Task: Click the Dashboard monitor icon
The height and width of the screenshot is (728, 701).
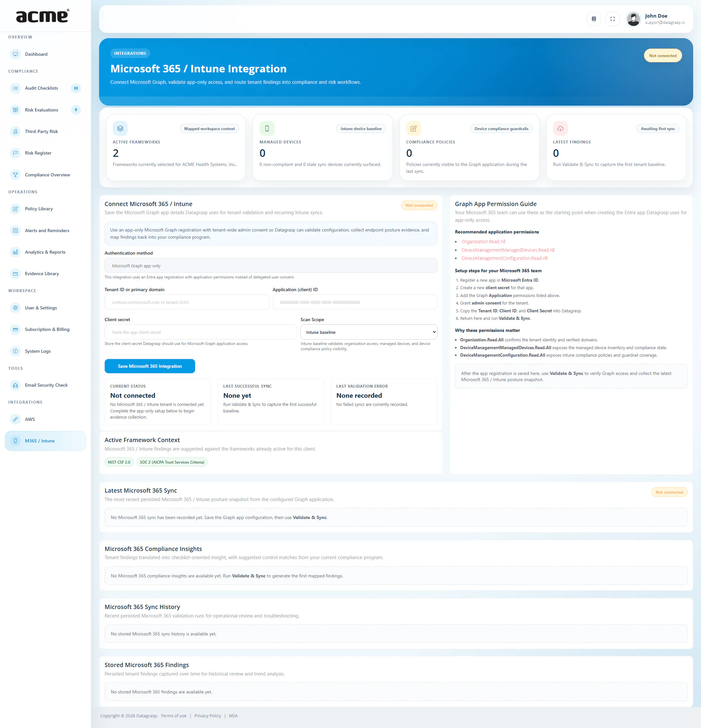Action: coord(15,54)
